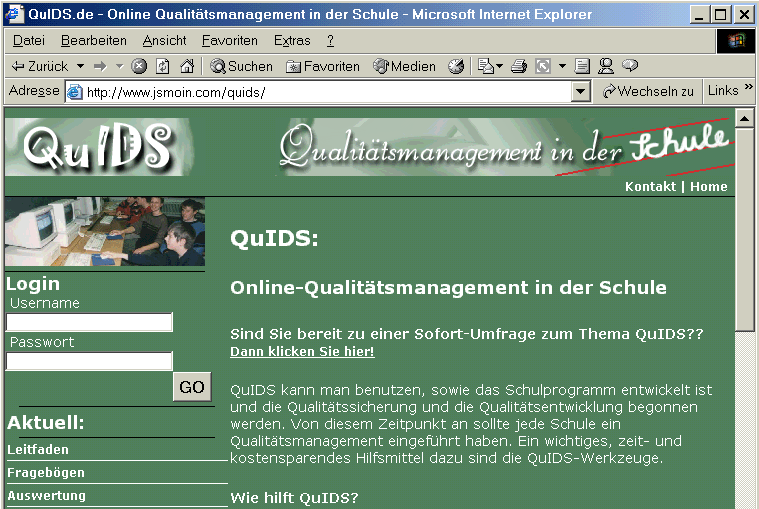
Task: Submit login with the GO button
Action: click(x=192, y=387)
